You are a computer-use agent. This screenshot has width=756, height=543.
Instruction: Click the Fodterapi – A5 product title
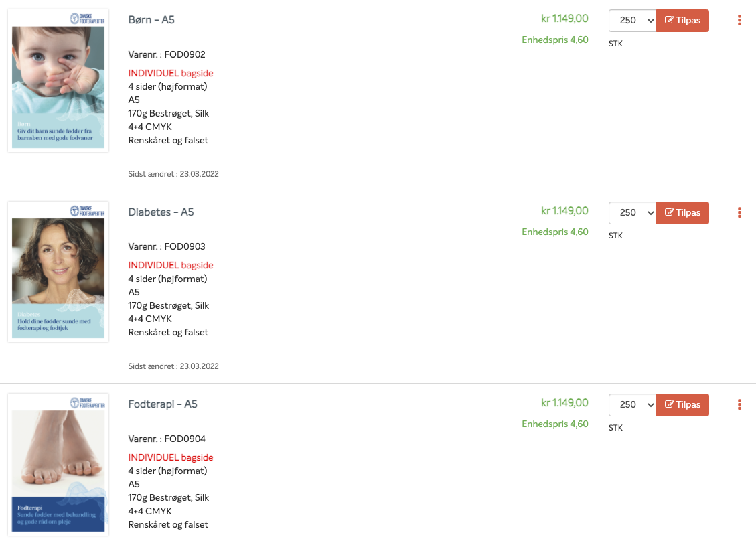point(163,404)
